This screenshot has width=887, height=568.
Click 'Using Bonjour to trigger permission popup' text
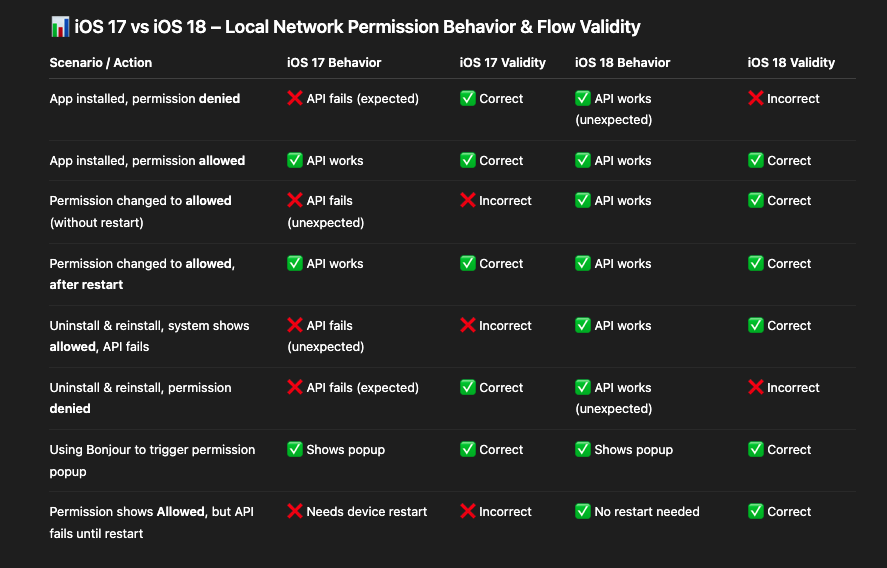pyautogui.click(x=152, y=460)
